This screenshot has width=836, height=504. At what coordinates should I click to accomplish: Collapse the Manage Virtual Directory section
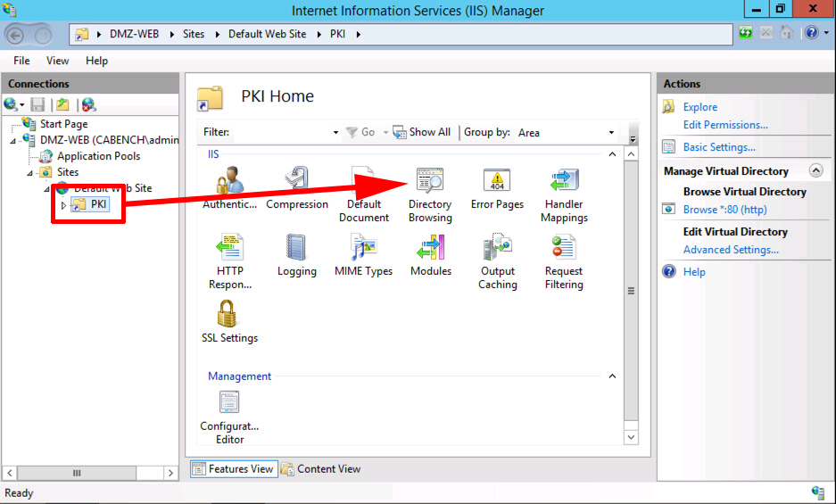coord(815,170)
